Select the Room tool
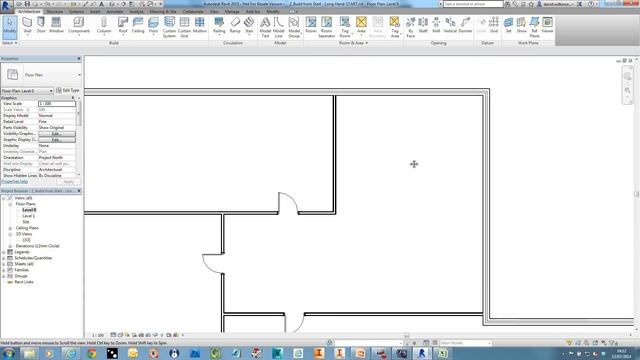Screen dimensions: 640x360 [311, 26]
